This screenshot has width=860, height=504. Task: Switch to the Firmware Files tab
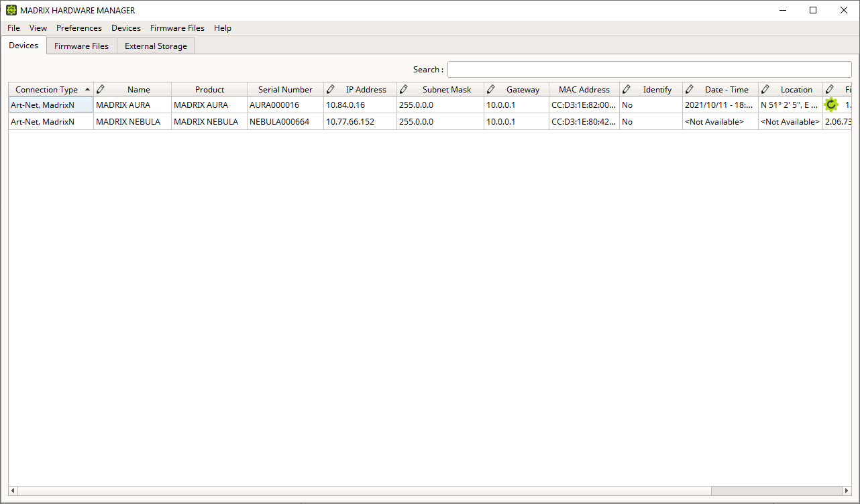pos(81,46)
